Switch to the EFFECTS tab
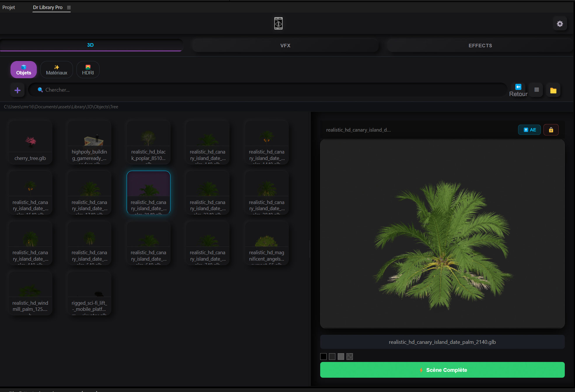This screenshot has height=392, width=575. click(480, 46)
